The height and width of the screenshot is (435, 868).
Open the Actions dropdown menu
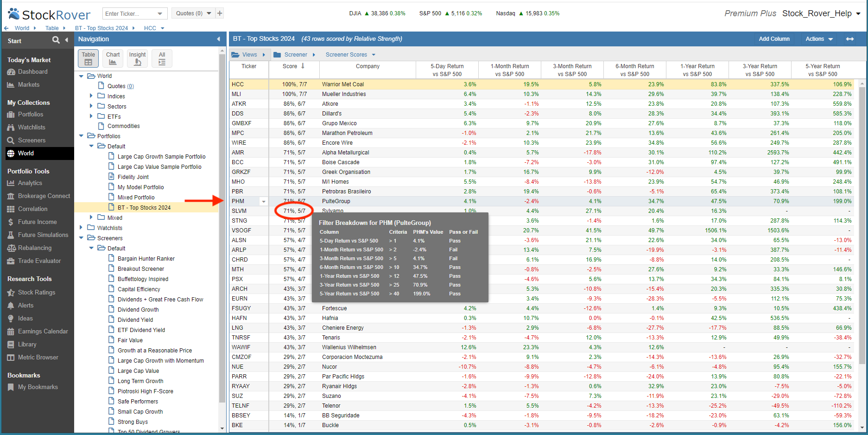click(x=819, y=39)
